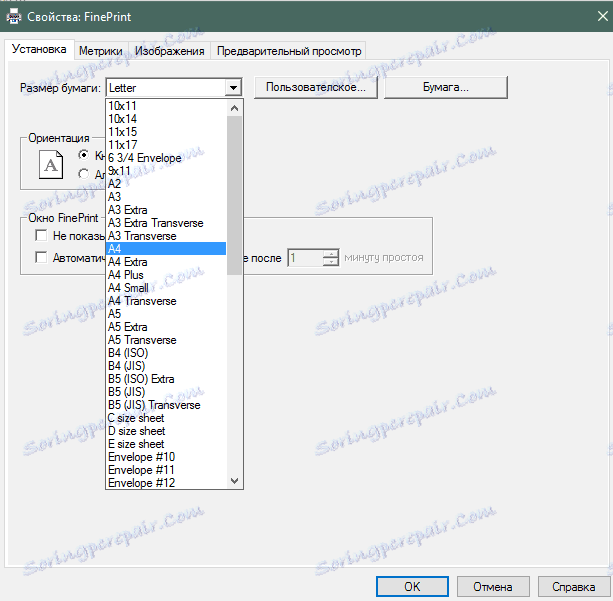Open the Бумага... button
The height and width of the screenshot is (601, 613).
click(x=446, y=87)
